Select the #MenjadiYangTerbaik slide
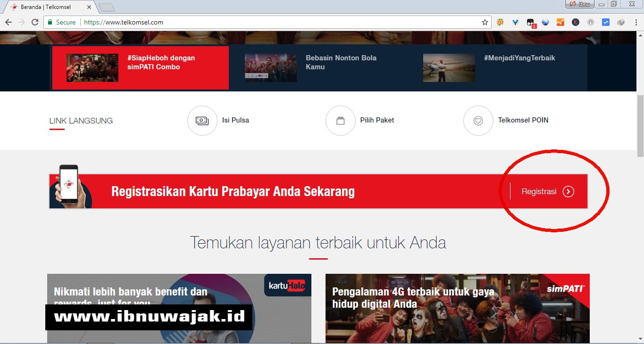Screen dimensions: 644x344 tap(498, 67)
